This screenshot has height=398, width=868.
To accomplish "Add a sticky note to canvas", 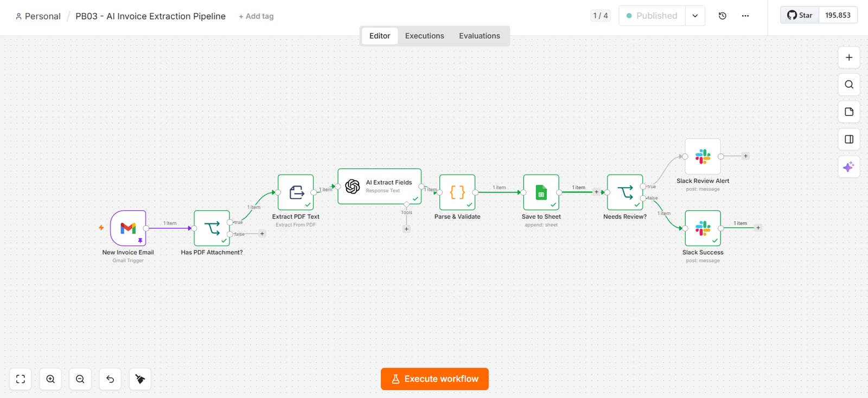I will (849, 112).
